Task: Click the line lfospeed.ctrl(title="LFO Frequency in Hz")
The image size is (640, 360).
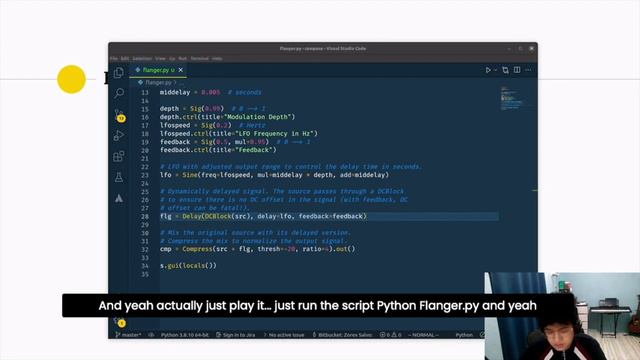Action: click(239, 133)
